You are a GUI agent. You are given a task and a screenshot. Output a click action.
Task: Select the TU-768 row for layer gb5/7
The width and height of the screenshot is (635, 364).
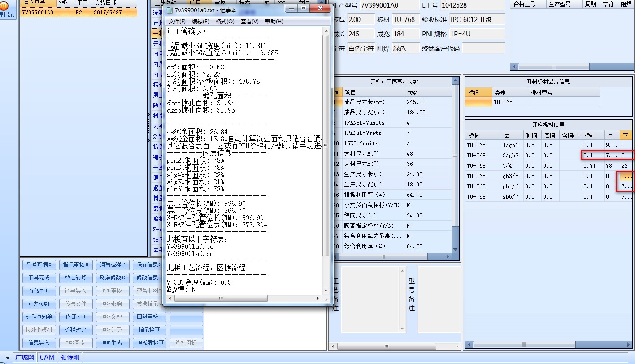coord(548,196)
